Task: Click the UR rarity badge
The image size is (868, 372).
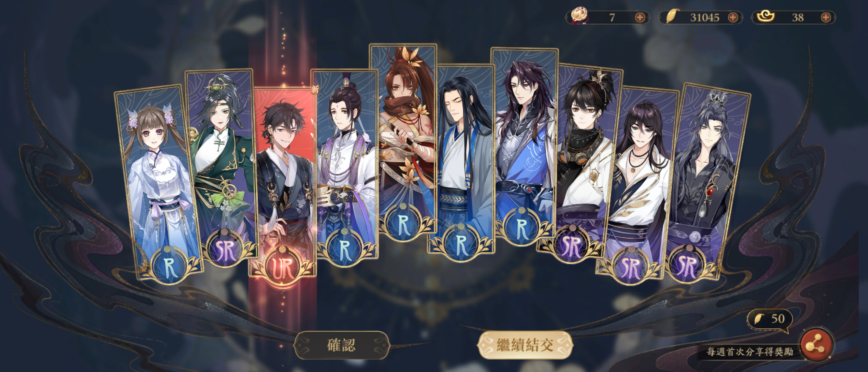Action: pyautogui.click(x=282, y=267)
